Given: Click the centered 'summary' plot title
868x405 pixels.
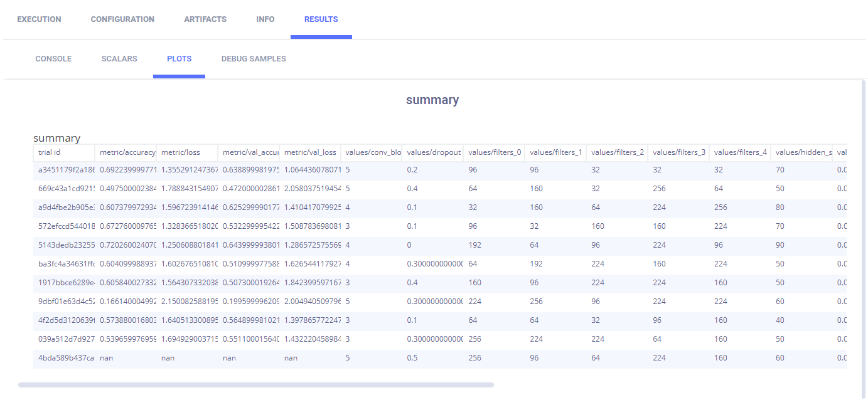Looking at the screenshot, I should [432, 100].
